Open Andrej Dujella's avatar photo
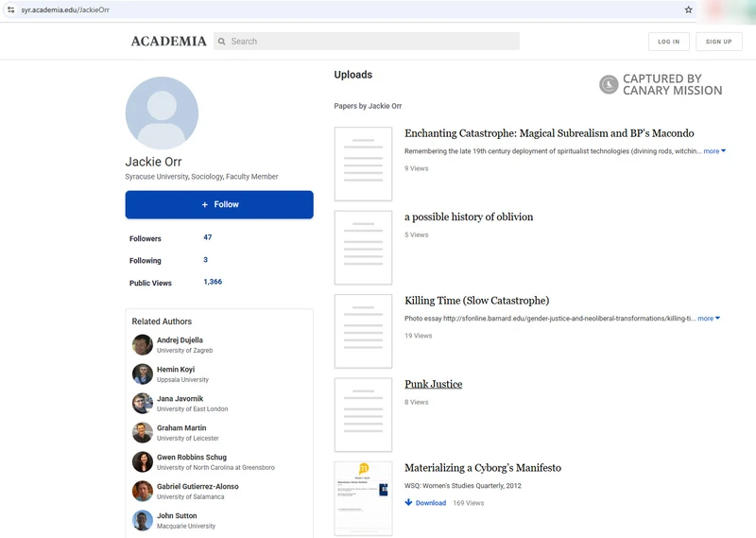Image resolution: width=756 pixels, height=538 pixels. click(143, 344)
